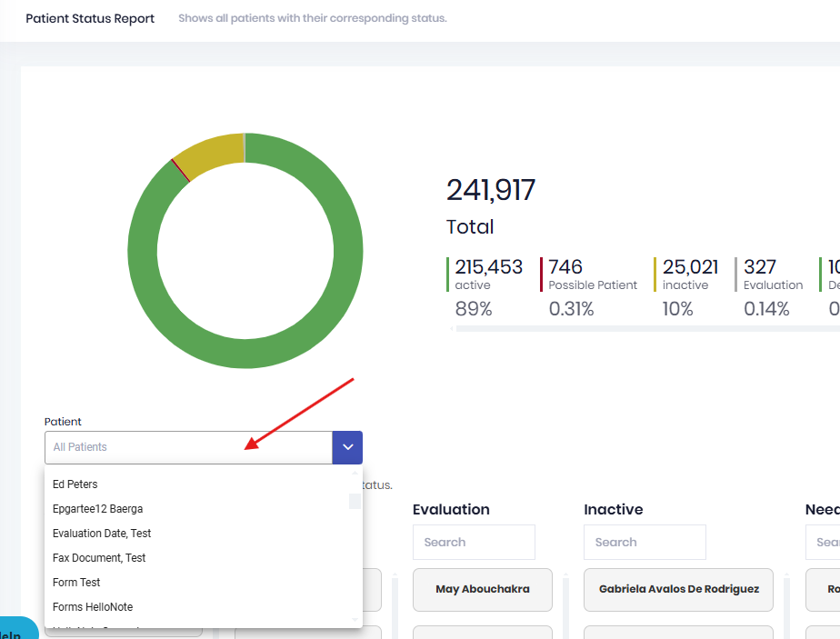This screenshot has width=840, height=639.
Task: Click the horizontal scrollbar below the statistics
Action: point(636,328)
